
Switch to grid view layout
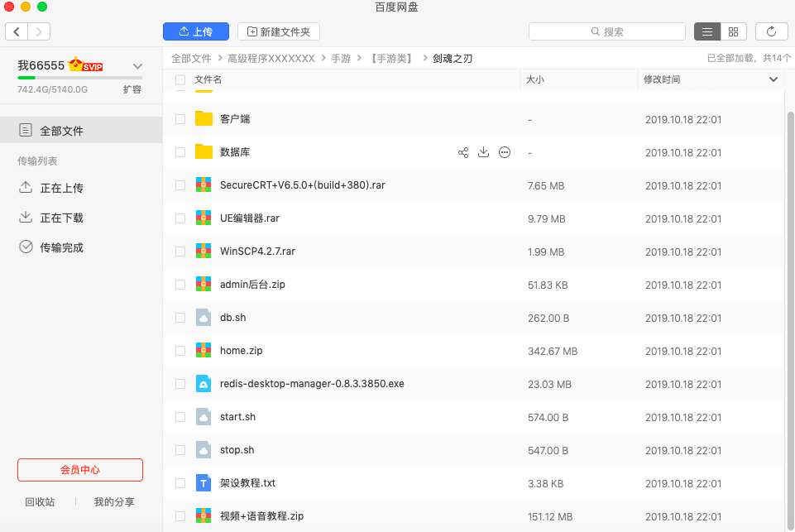click(x=733, y=31)
